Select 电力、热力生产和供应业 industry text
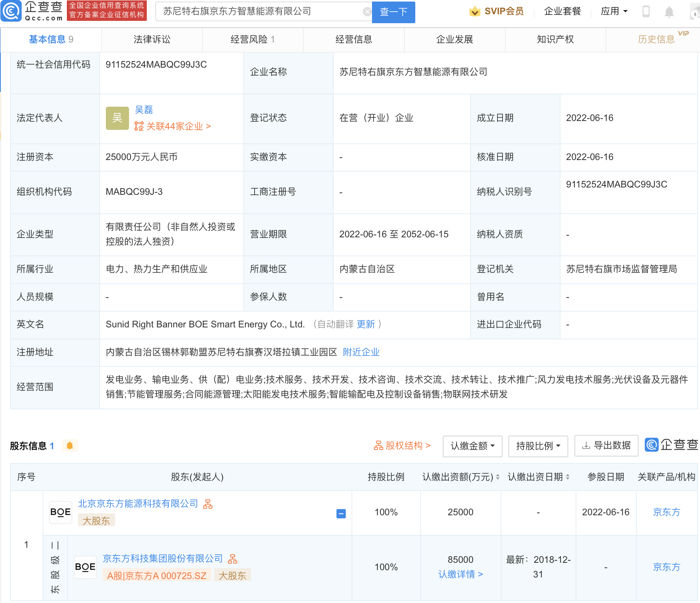This screenshot has height=603, width=700. pyautogui.click(x=156, y=269)
